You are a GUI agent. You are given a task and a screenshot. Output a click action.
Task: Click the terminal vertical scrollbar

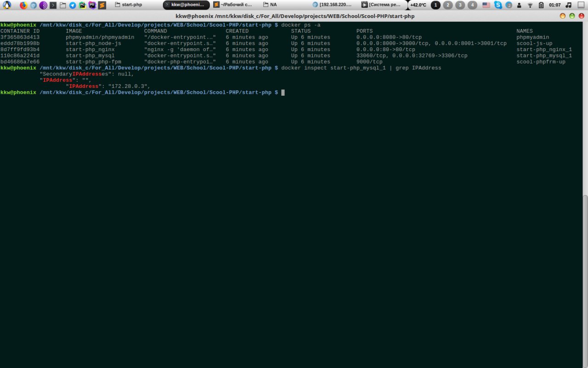click(x=585, y=281)
